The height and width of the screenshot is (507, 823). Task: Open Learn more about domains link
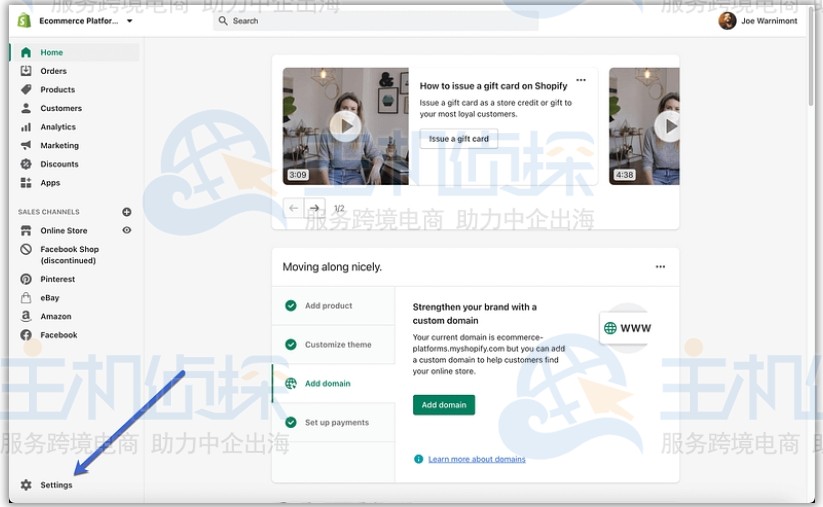[x=477, y=459]
